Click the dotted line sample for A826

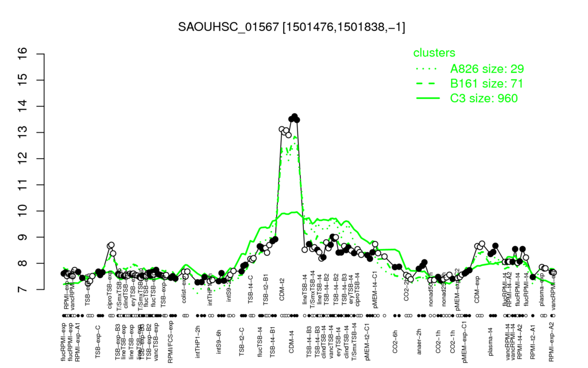[x=427, y=69]
